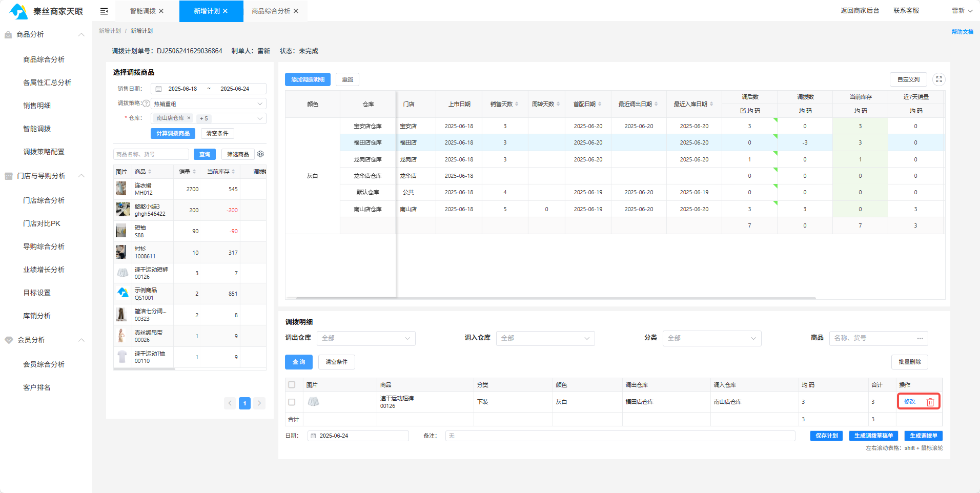Open 门店对比PK in the sidebar
The width and height of the screenshot is (980, 493).
[x=42, y=223]
